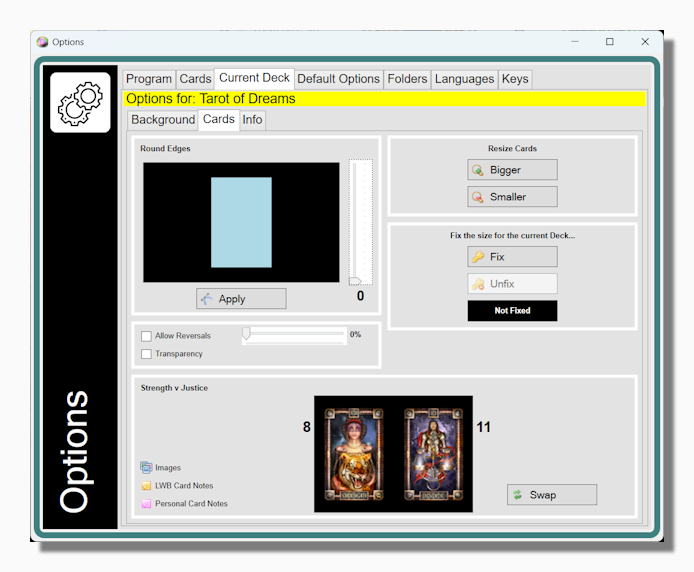Select the Justice card thumbnail
Image resolution: width=694 pixels, height=572 pixels.
tap(433, 454)
